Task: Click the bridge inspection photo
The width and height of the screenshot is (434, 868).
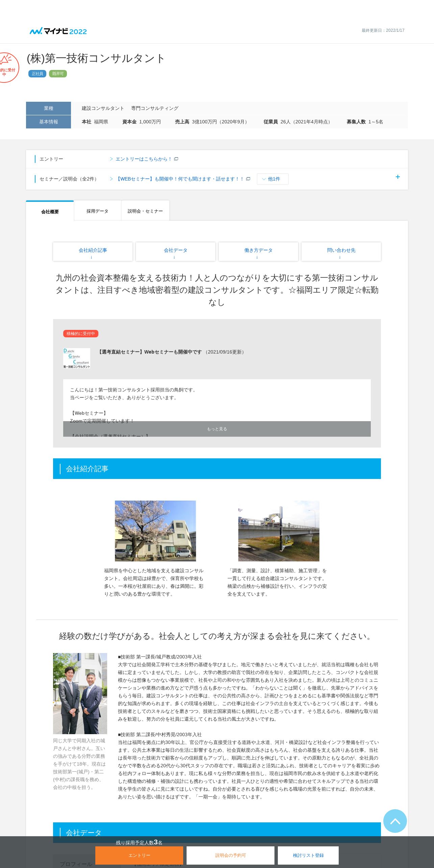Action: tap(279, 531)
